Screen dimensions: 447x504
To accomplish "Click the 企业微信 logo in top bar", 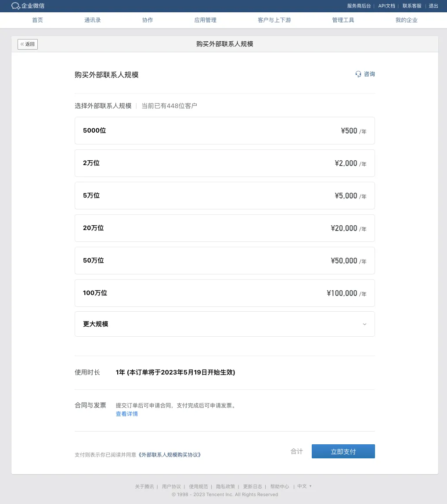I will tap(27, 6).
